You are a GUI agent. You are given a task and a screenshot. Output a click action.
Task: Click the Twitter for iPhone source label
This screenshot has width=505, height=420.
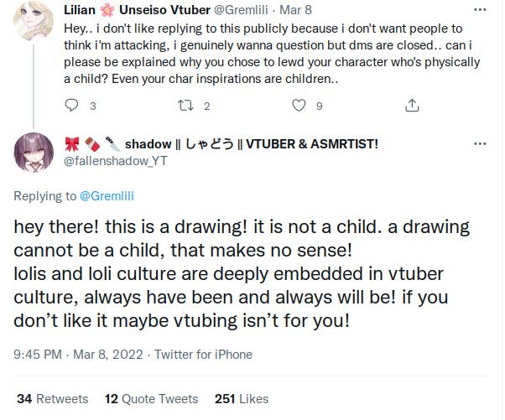pyautogui.click(x=200, y=354)
